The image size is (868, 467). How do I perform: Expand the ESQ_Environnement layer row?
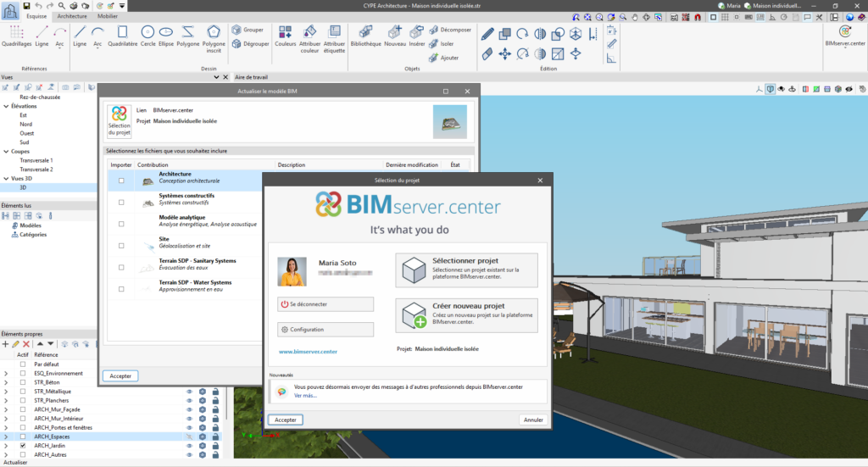[6, 374]
